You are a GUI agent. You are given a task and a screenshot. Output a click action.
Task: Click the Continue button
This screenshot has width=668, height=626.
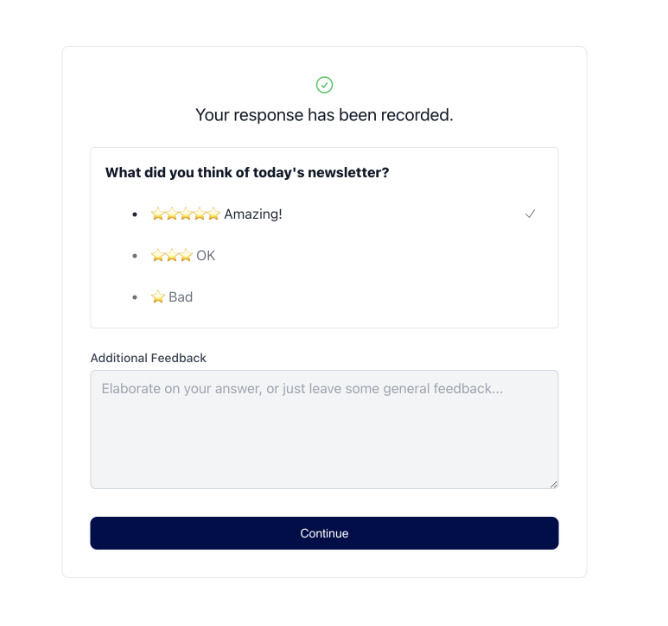[324, 533]
